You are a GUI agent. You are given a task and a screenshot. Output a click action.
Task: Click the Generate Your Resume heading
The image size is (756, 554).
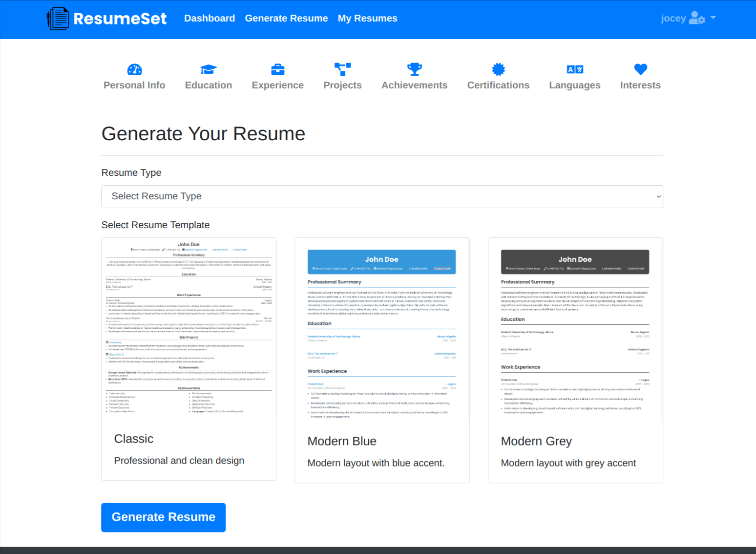(x=204, y=134)
